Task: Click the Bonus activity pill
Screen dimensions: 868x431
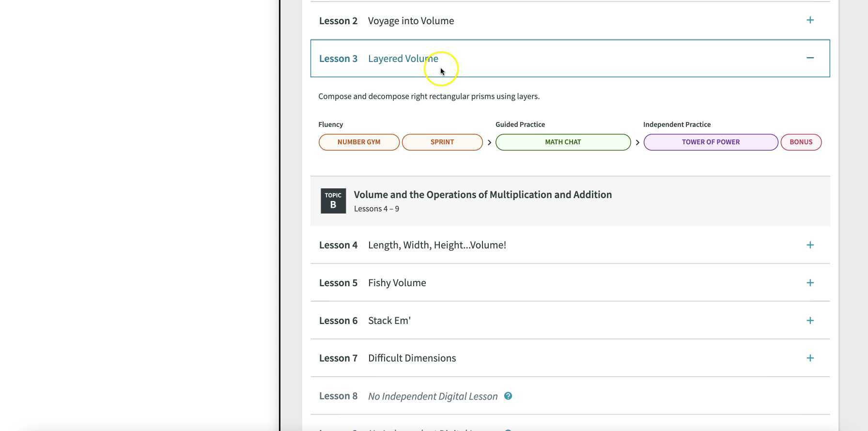Action: (x=801, y=142)
